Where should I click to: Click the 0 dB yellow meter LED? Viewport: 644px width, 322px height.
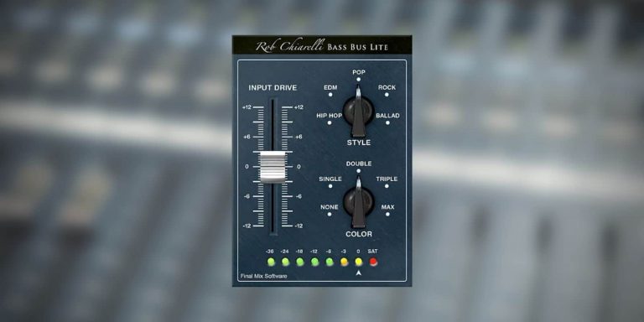[359, 262]
